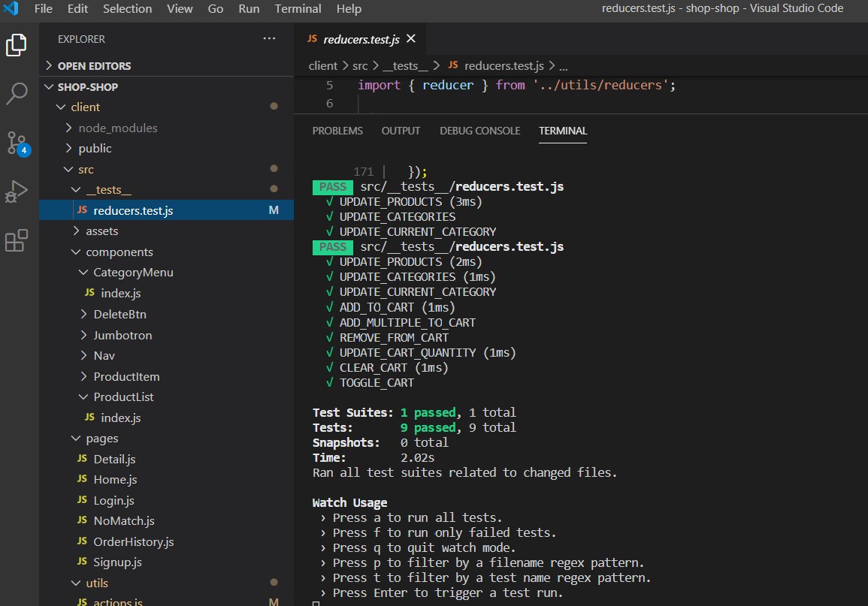Viewport: 868px width, 606px height.
Task: Click JS icon of Home.js file
Action: point(83,479)
